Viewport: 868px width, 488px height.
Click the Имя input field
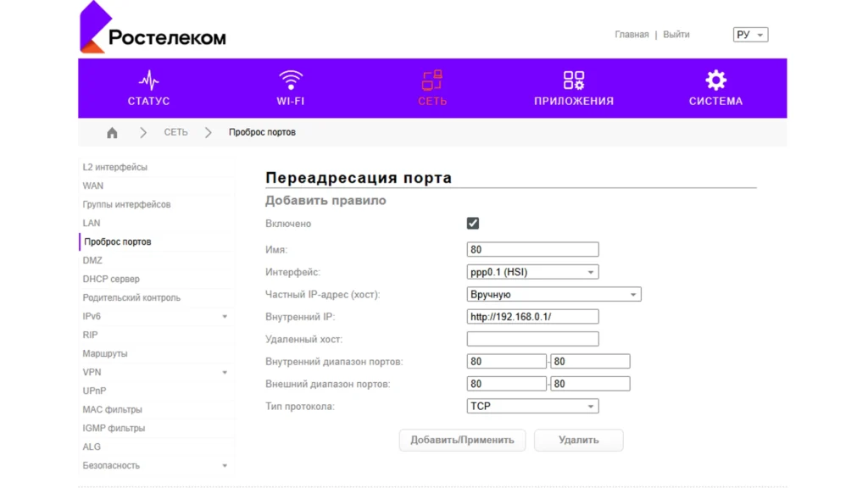pyautogui.click(x=532, y=250)
